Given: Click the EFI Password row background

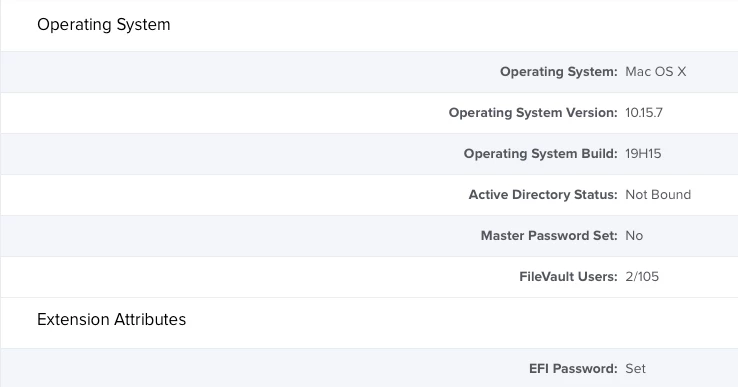Looking at the screenshot, I should (369, 368).
